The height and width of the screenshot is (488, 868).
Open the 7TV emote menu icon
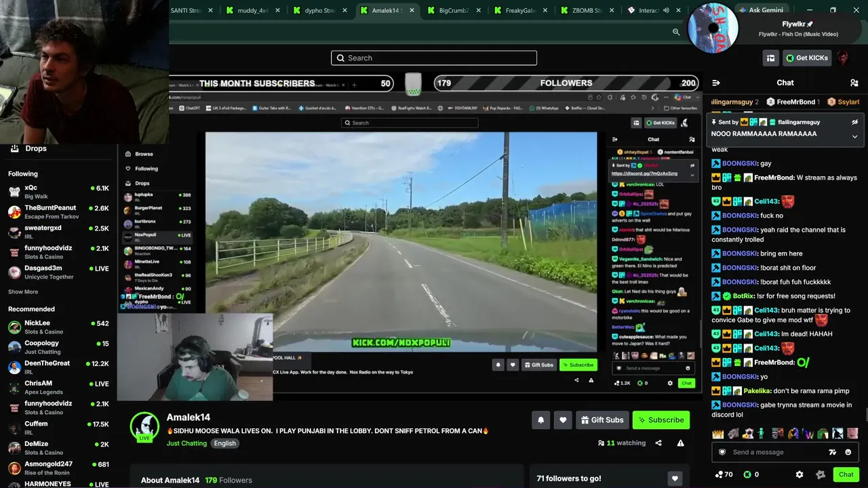pos(833,452)
